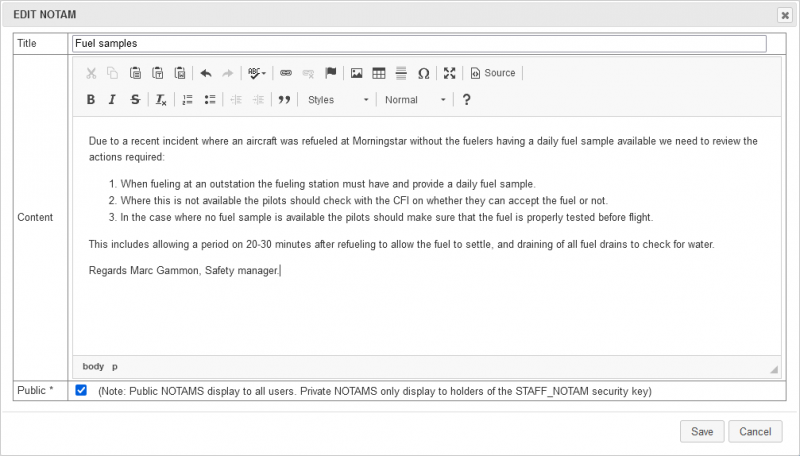Expand spell check options dropdown
The width and height of the screenshot is (800, 456).
[264, 73]
